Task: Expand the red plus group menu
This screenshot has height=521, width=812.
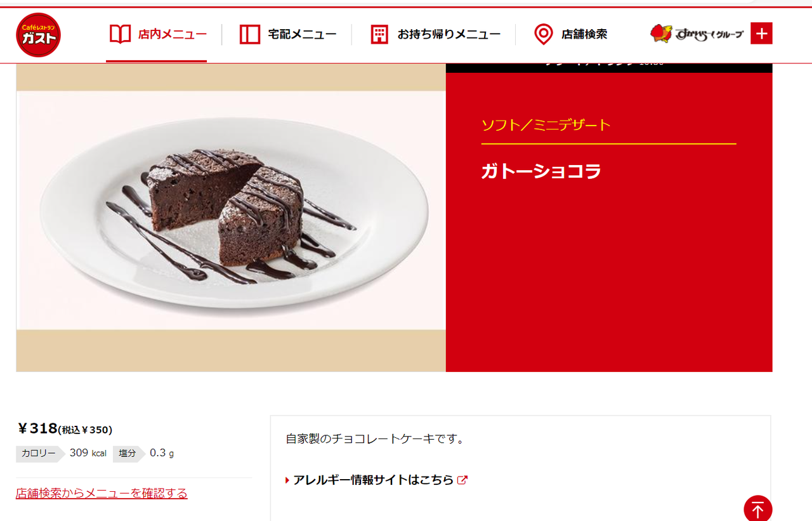Action: click(x=761, y=34)
